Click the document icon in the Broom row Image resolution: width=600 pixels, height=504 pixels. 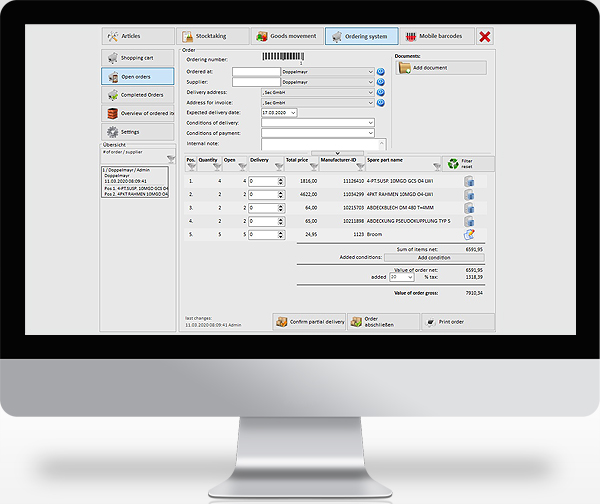pyautogui.click(x=468, y=234)
